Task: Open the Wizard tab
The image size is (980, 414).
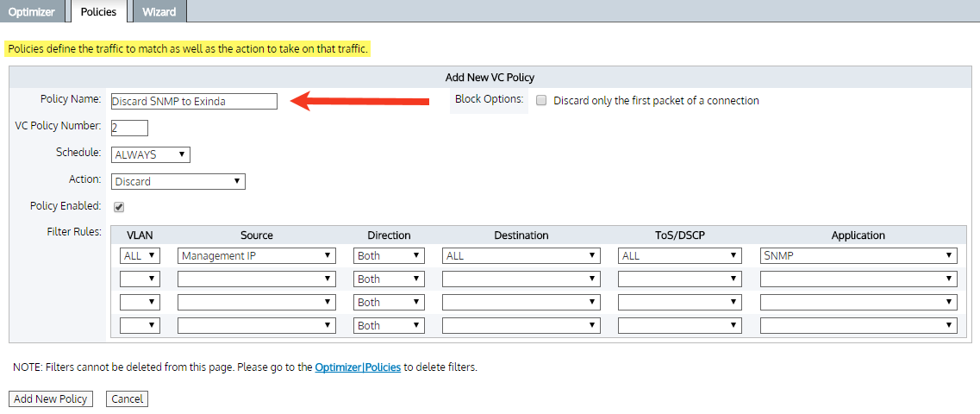Action: click(159, 12)
